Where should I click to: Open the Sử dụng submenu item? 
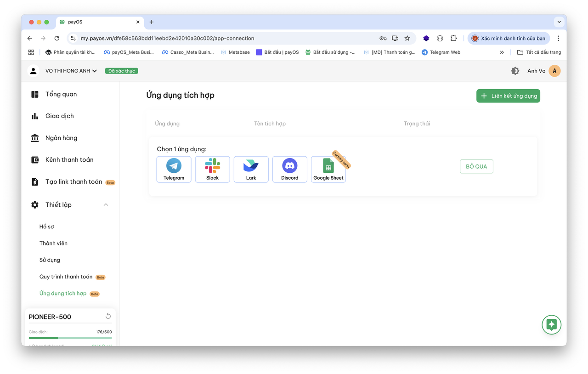pos(50,260)
